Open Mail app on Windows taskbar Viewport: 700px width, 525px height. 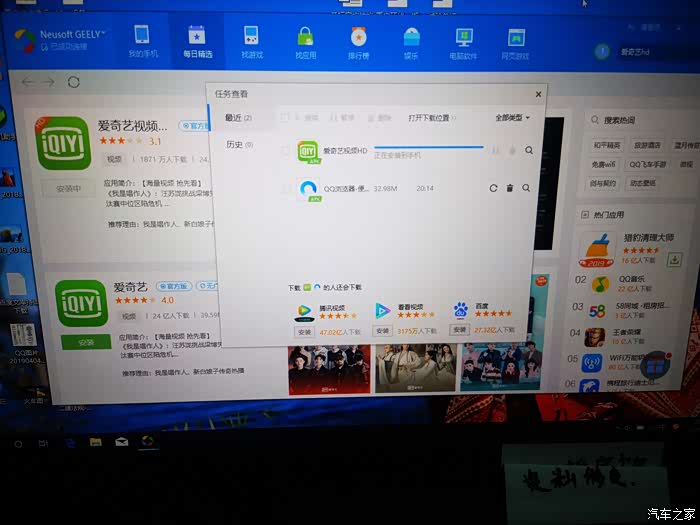pos(121,442)
